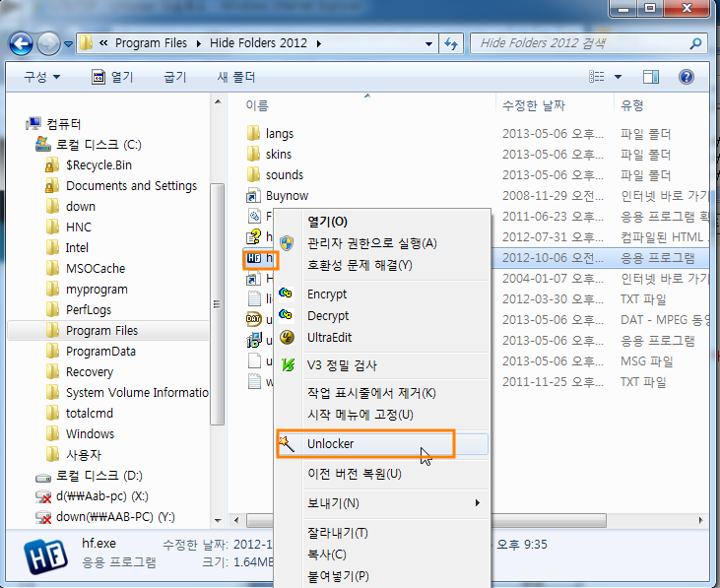Screen dimensions: 720x588
Task: Choose V3 정밀 검사 menu entry
Action: 382,365
